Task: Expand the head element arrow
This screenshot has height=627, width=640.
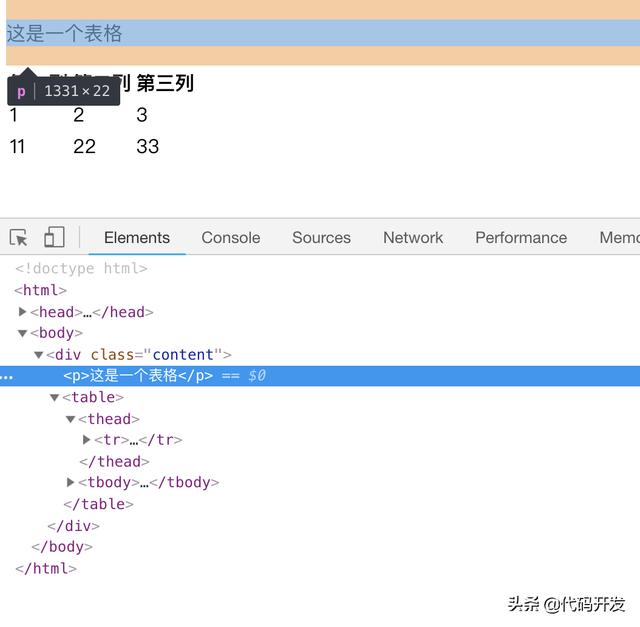Action: click(x=22, y=312)
